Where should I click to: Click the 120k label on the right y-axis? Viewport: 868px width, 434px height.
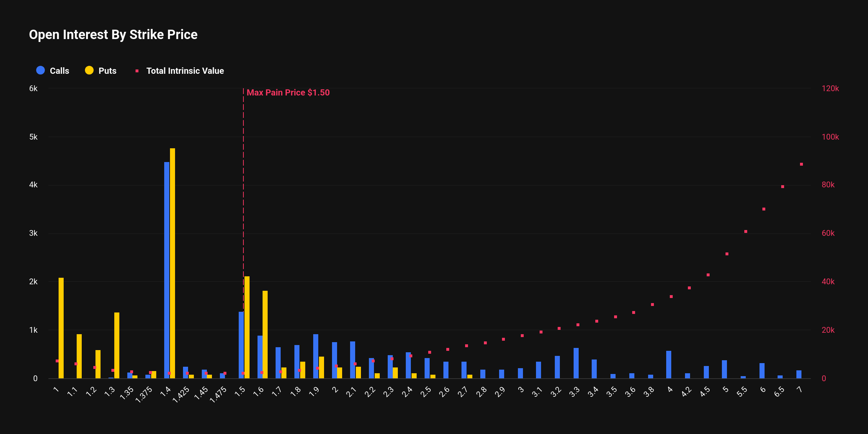[831, 88]
